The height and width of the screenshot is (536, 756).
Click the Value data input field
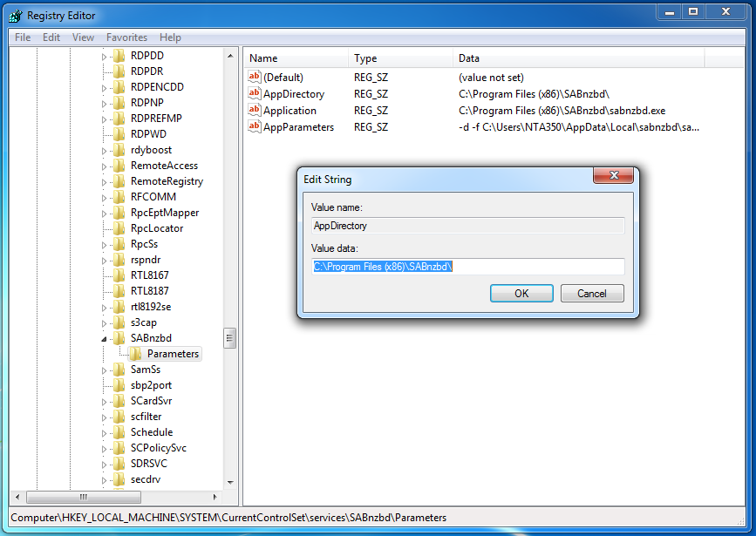pyautogui.click(x=467, y=267)
